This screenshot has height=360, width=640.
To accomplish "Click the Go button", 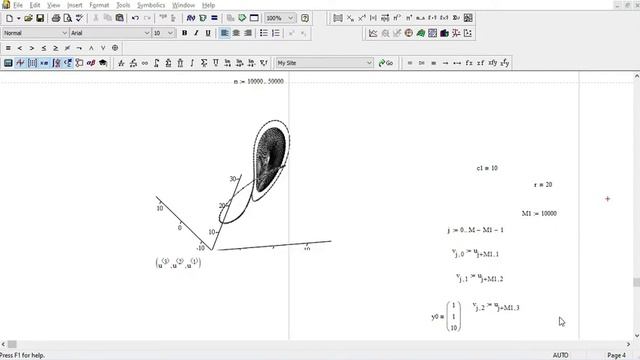I will click(x=386, y=63).
